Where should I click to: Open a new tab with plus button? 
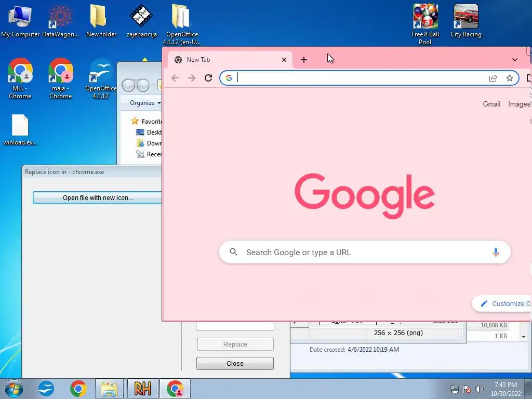click(304, 60)
